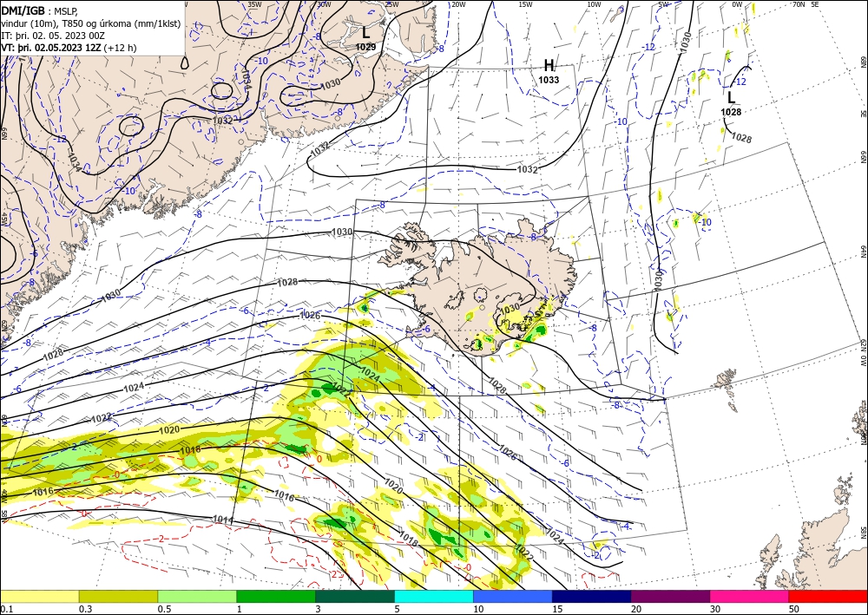Pick the cyan 5–10 legend swatch
This screenshot has height=615, width=868.
tap(434, 596)
